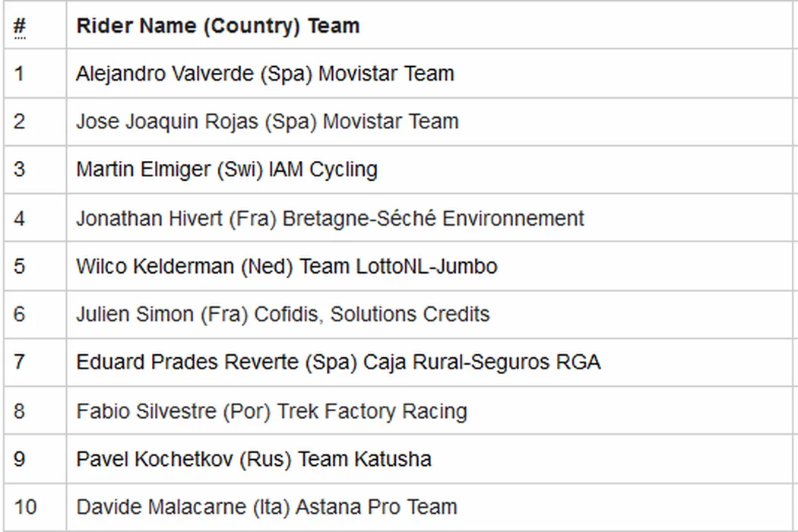Click Fabio Silvestre Trek Factory Racing
Image resolution: width=798 pixels, height=532 pixels.
(271, 411)
